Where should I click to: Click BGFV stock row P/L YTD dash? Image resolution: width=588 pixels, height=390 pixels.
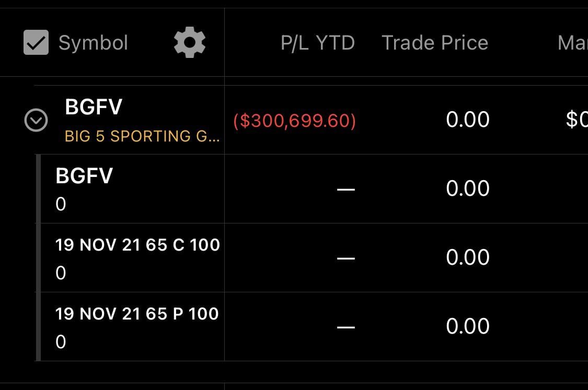346,189
